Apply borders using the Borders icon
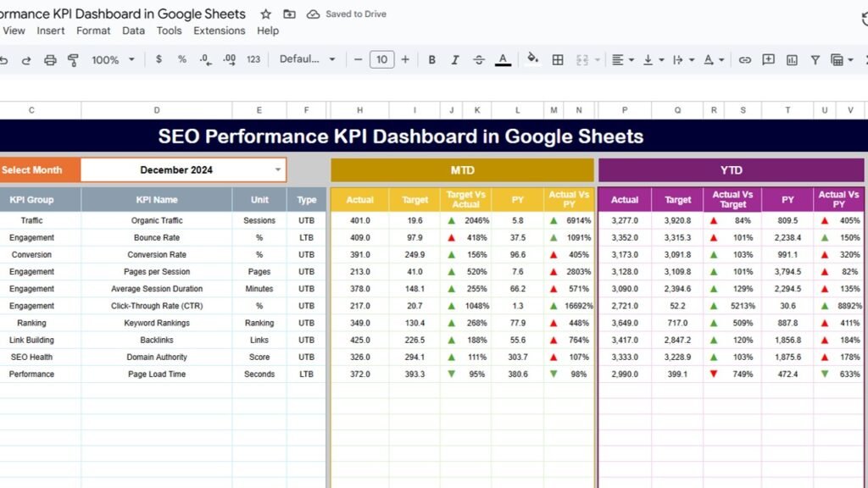This screenshot has width=868, height=488. (x=557, y=59)
